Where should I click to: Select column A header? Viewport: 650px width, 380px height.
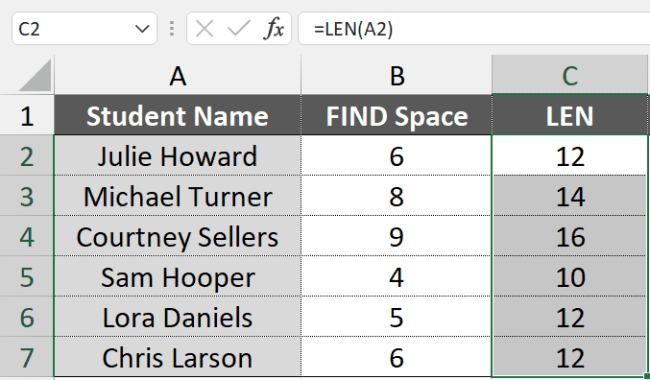177,75
